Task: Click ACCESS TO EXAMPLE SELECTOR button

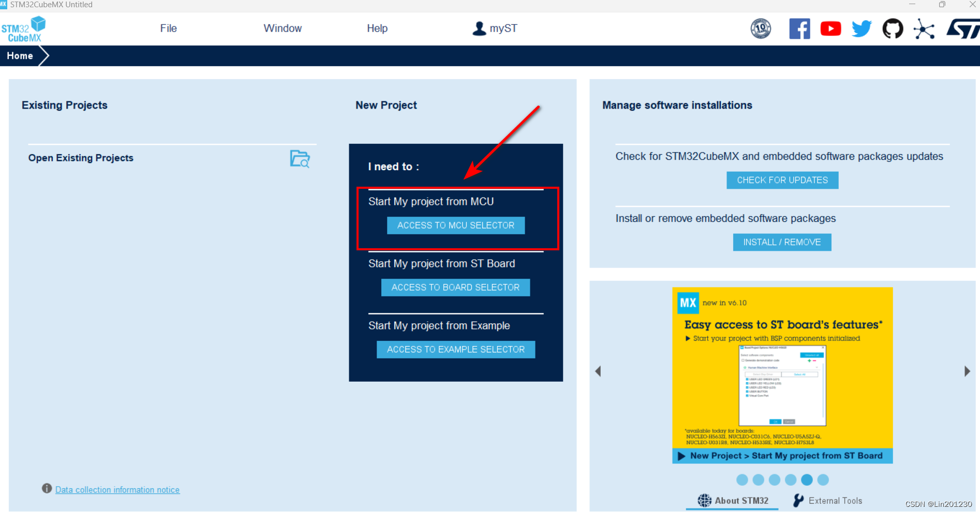Action: (456, 350)
